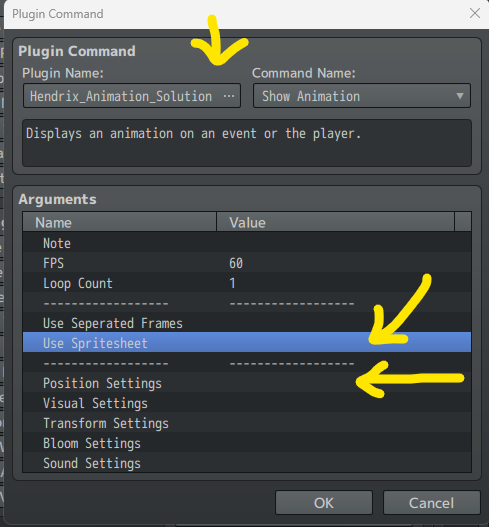Close the Plugin Command dialog
The width and height of the screenshot is (489, 527).
click(475, 13)
